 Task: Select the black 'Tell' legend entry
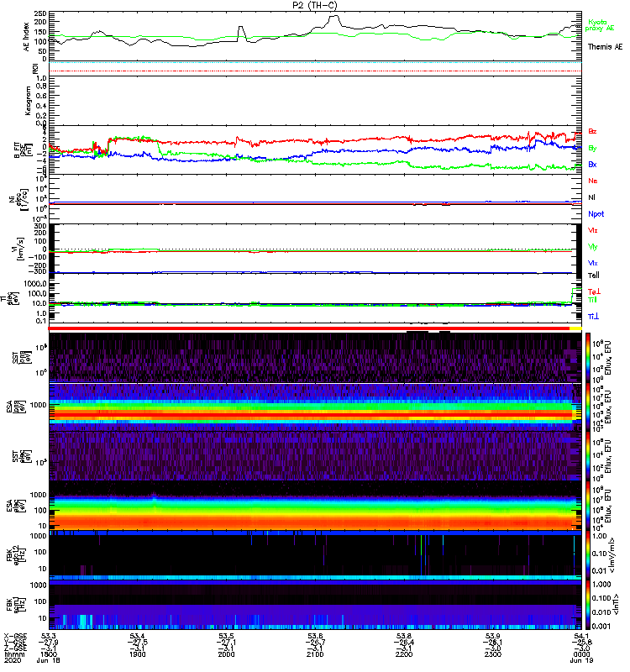[x=594, y=276]
